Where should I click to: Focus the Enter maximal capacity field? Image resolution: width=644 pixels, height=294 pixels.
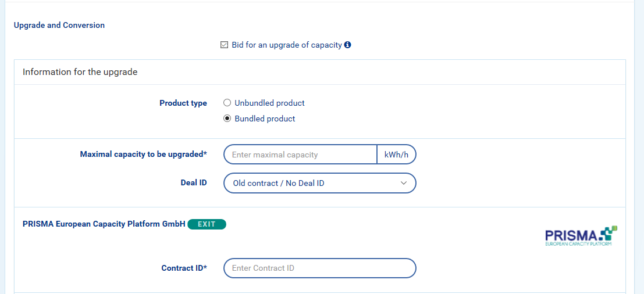[300, 155]
